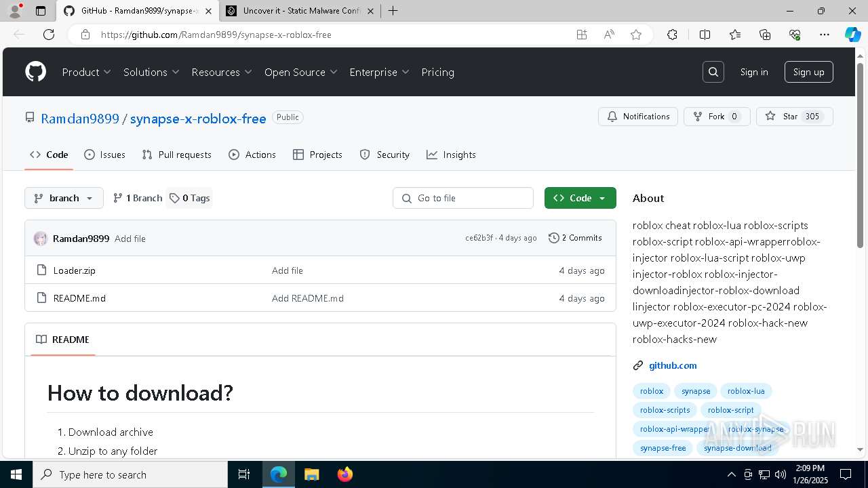Add this page to favorites star icon

636,35
